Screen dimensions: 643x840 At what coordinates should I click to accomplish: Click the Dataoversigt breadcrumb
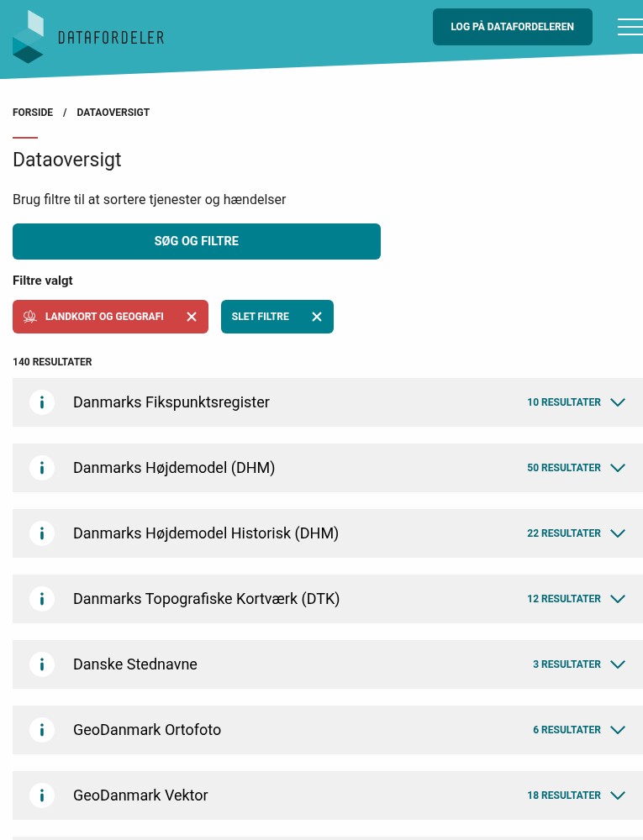tap(113, 113)
